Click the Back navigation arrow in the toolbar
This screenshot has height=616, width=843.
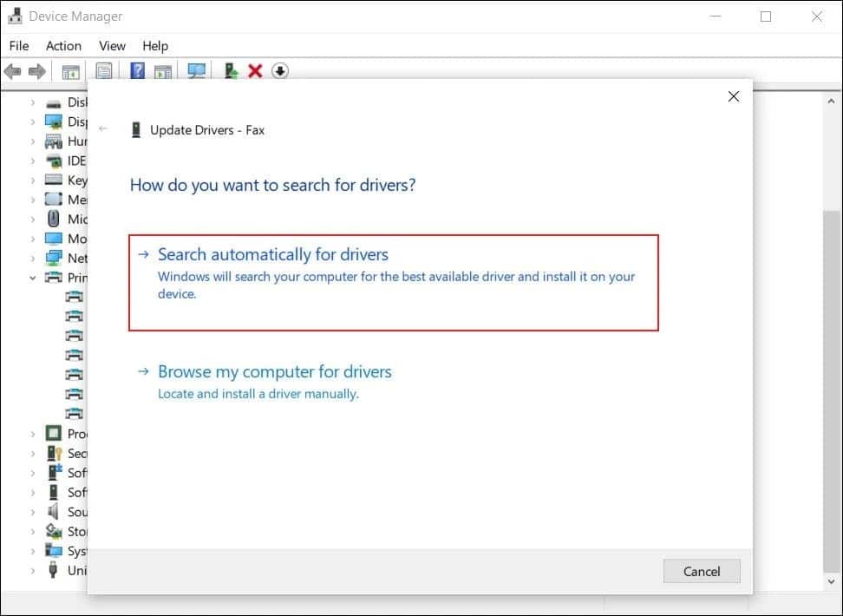click(x=12, y=70)
